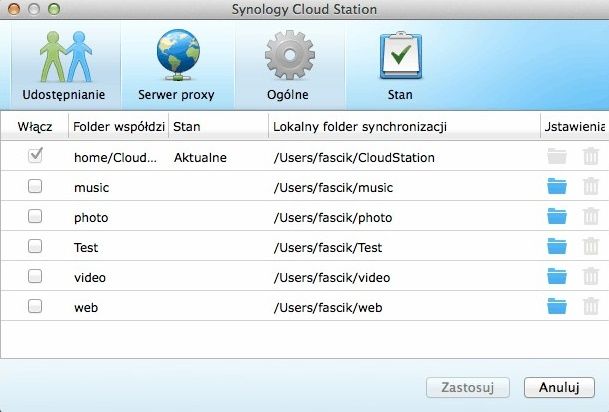The height and width of the screenshot is (412, 609).
Task: Sort by Folder współdzi column header
Action: coord(119,127)
